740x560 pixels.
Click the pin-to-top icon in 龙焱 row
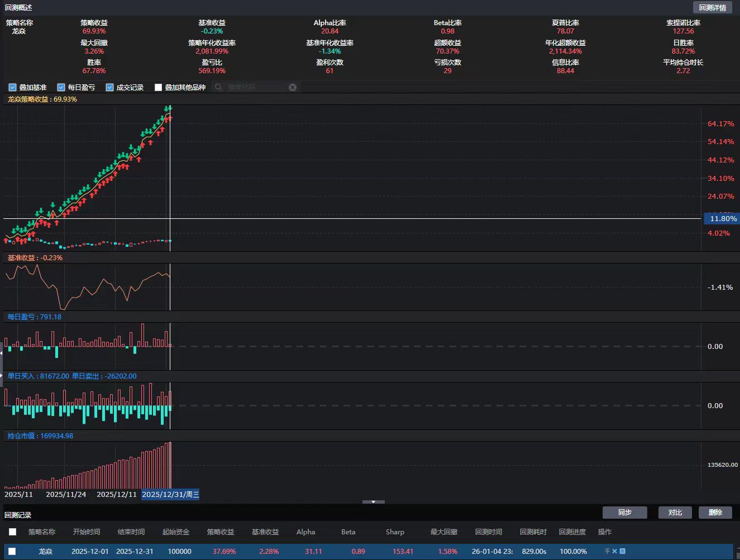tap(607, 551)
